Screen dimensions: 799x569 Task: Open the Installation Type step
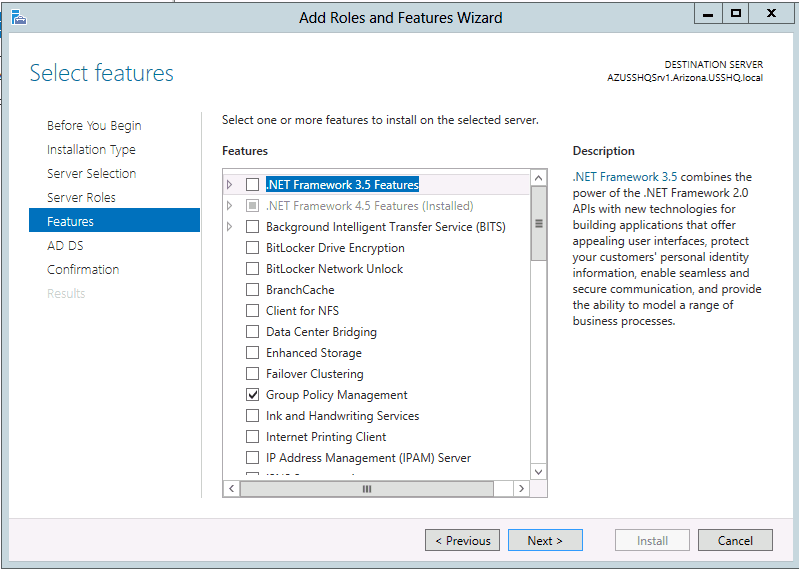[91, 150]
